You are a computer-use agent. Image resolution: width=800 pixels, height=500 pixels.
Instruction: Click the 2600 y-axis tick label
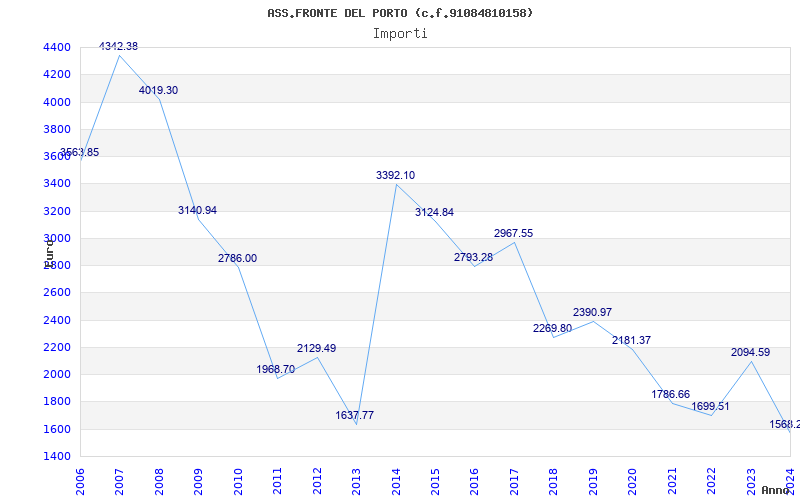click(57, 293)
